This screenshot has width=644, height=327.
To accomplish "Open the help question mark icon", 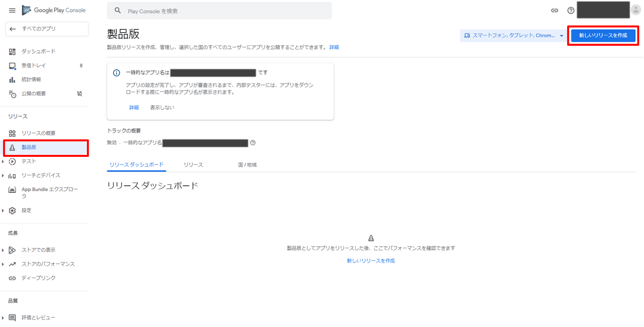I will pyautogui.click(x=571, y=10).
